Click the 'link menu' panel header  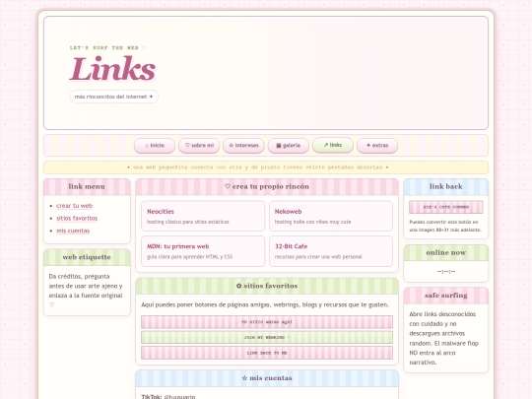pos(87,186)
